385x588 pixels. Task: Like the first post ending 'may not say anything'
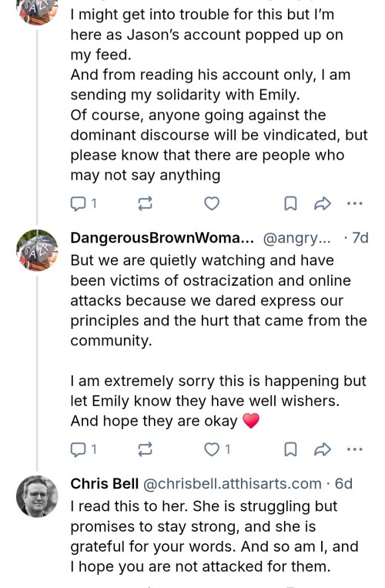(x=212, y=203)
